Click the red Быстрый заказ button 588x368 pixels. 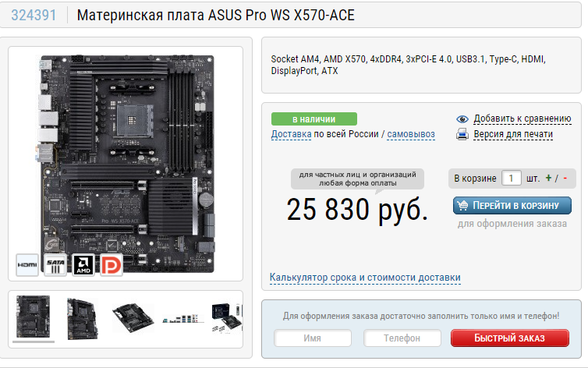509,338
